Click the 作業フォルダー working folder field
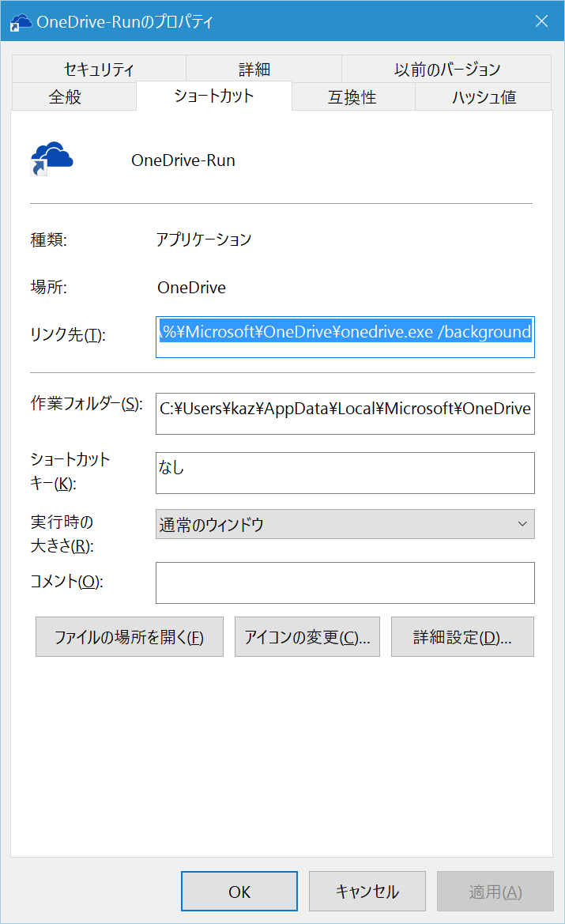 (x=345, y=413)
